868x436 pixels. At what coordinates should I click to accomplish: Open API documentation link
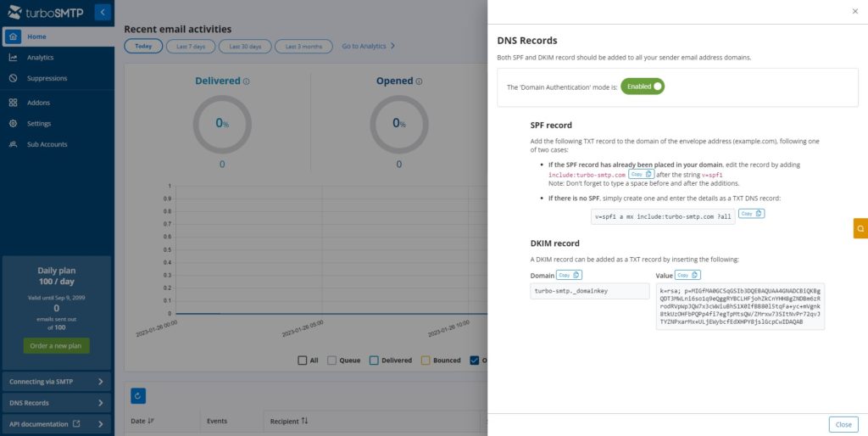click(x=57, y=424)
